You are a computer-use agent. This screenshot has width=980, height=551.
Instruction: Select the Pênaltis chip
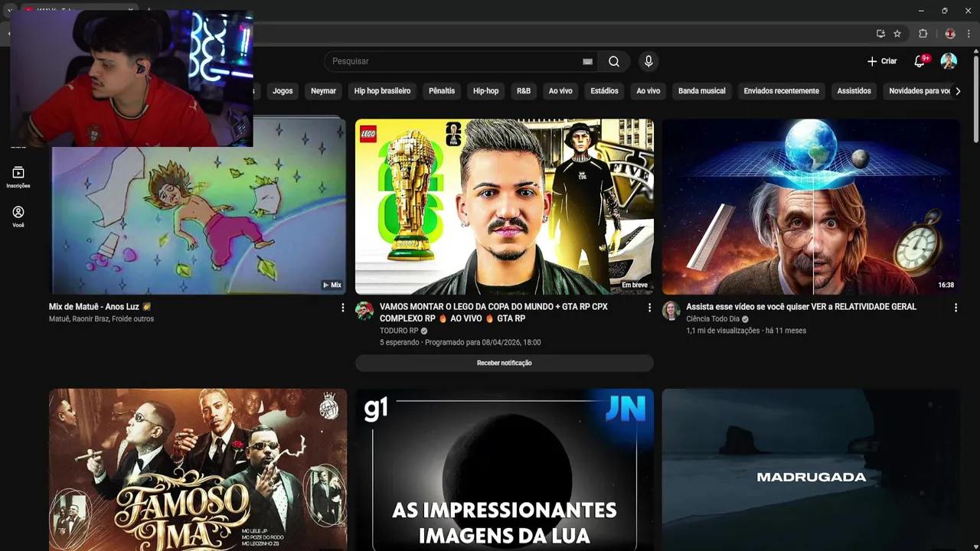click(x=442, y=91)
